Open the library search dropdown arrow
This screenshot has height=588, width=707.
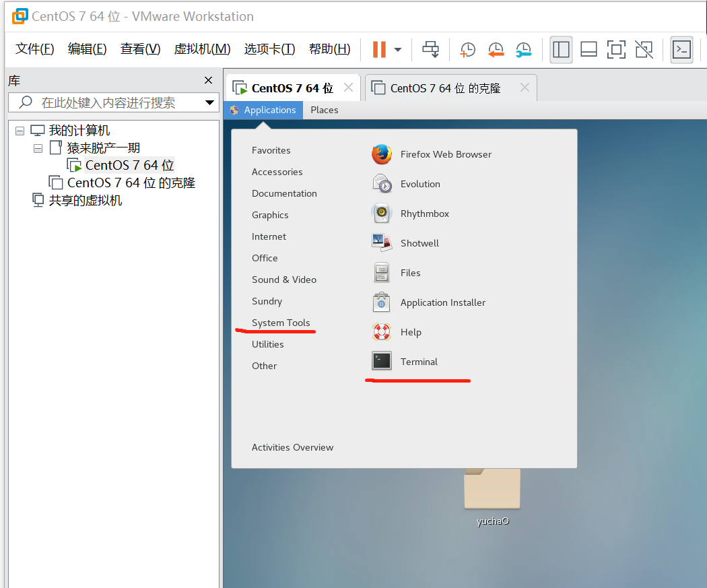pos(209,103)
